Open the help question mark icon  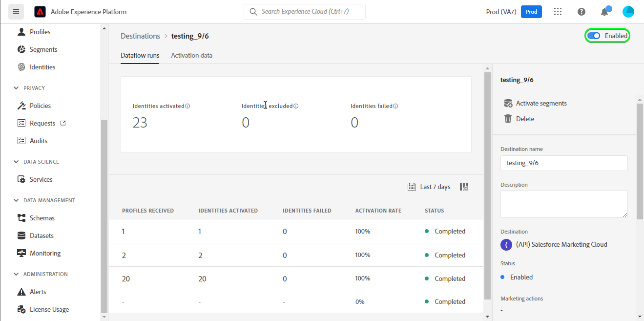click(x=581, y=12)
